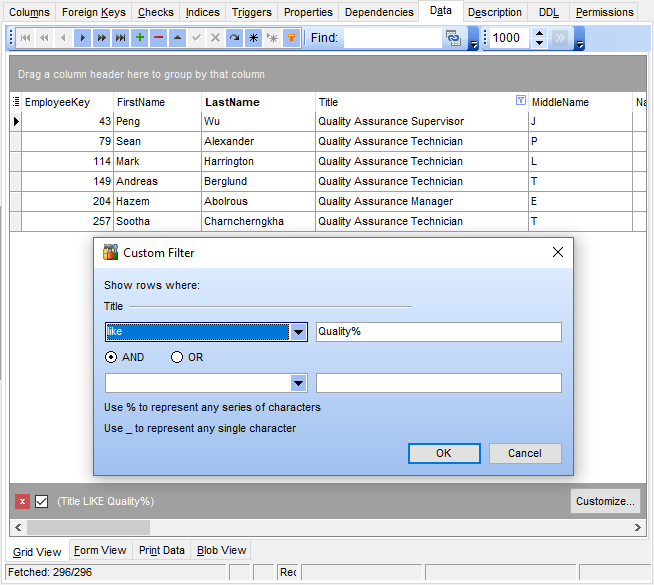The image size is (654, 585).
Task: Increase record limit with stepper up arrow
Action: 540,33
